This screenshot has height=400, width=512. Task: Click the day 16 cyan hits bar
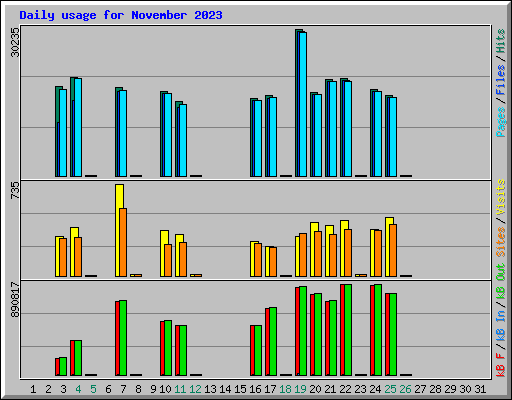pos(258,138)
